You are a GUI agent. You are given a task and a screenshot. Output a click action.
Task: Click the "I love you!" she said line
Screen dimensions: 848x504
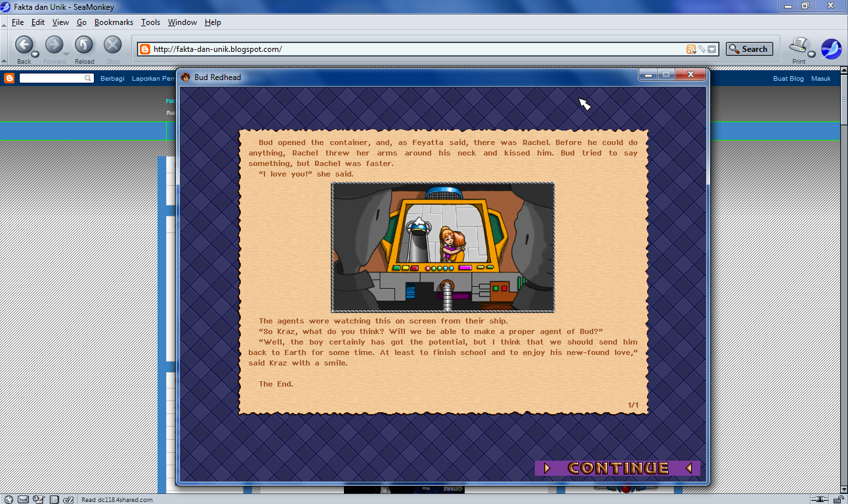point(307,174)
